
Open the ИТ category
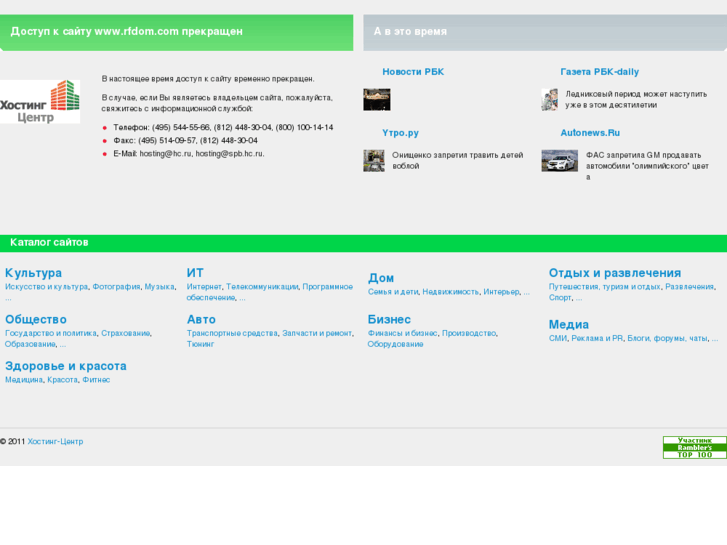coord(195,273)
